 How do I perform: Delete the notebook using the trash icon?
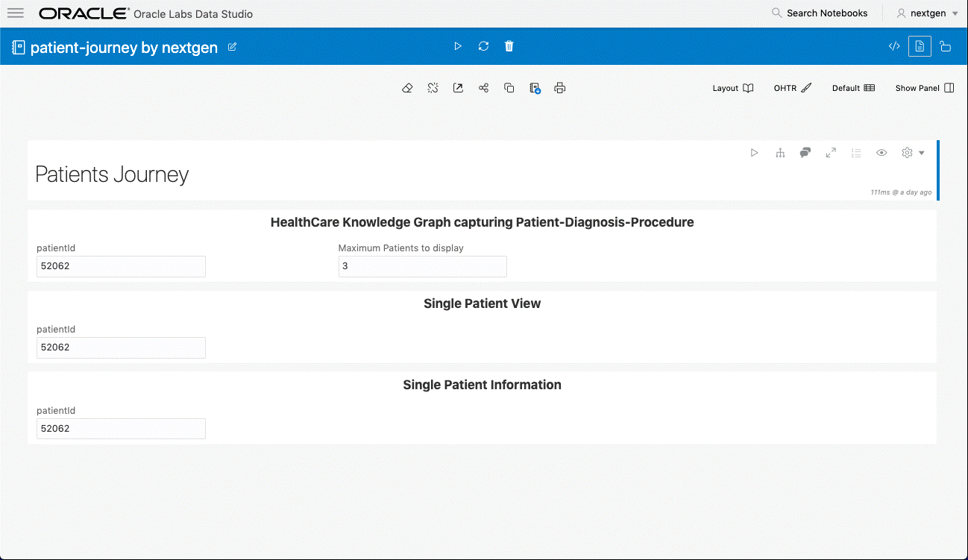509,46
